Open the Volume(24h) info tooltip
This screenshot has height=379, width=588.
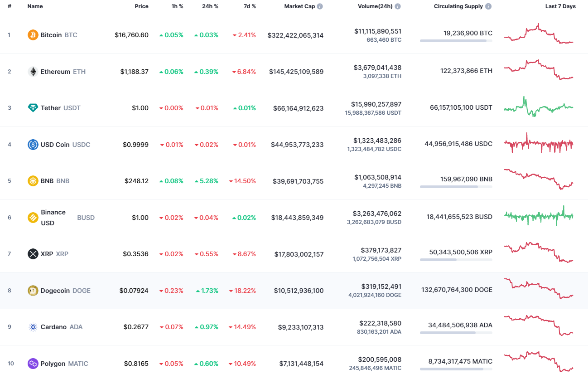(x=397, y=6)
